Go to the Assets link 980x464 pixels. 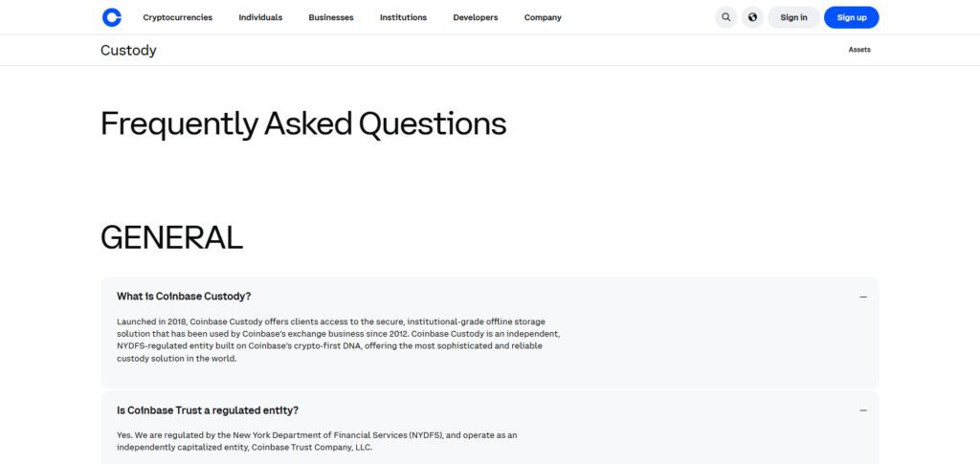[859, 50]
